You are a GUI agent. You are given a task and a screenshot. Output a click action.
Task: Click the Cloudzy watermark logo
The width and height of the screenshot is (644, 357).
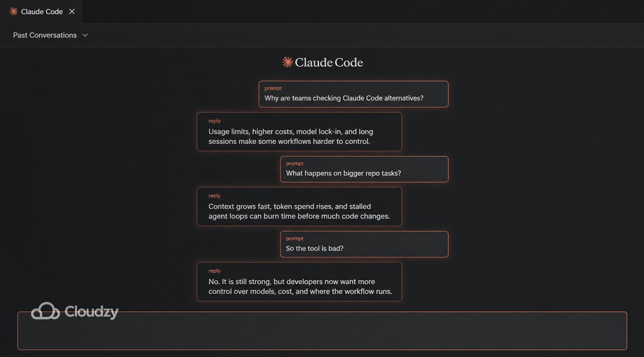point(74,311)
